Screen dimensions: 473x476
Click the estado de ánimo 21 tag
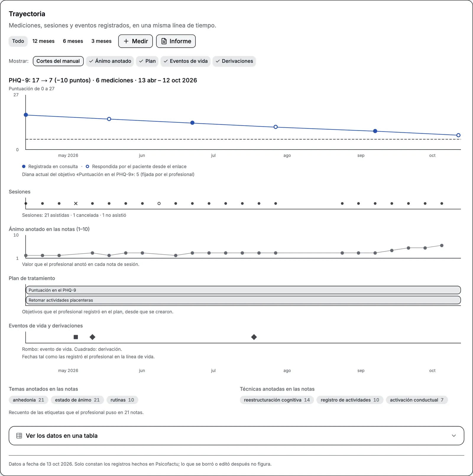(77, 400)
